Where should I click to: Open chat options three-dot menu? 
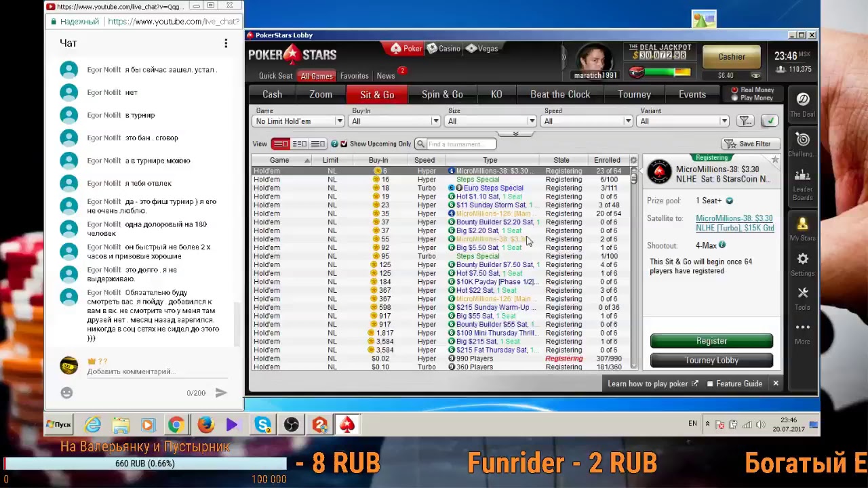pyautogui.click(x=226, y=43)
